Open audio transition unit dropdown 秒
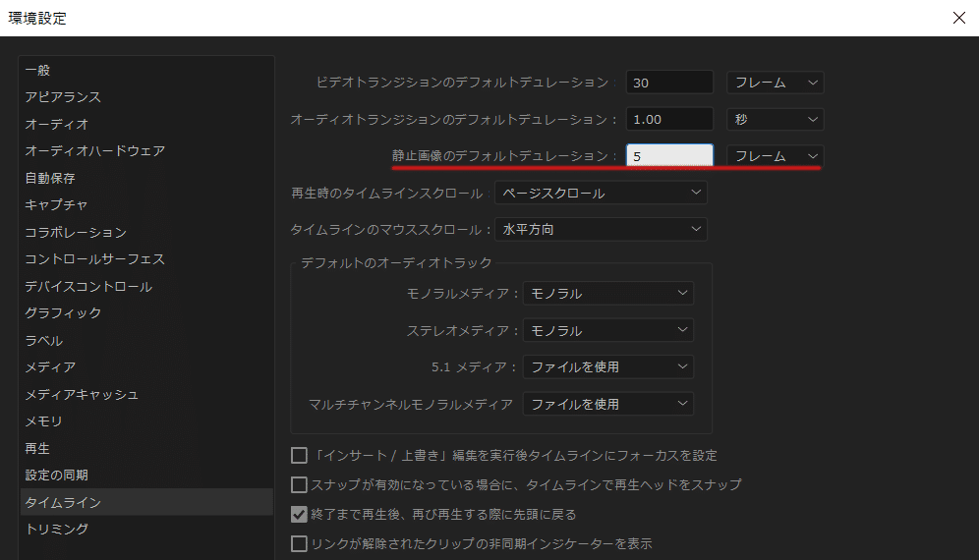 coord(776,119)
